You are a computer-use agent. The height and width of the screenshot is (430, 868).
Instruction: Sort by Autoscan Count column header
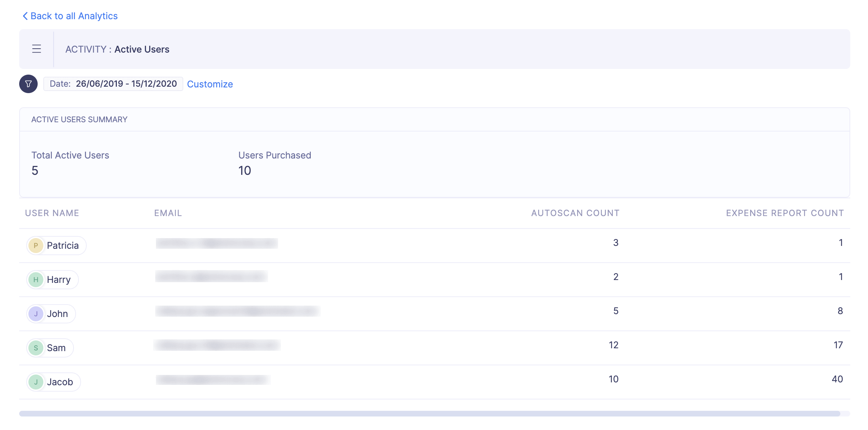tap(575, 213)
